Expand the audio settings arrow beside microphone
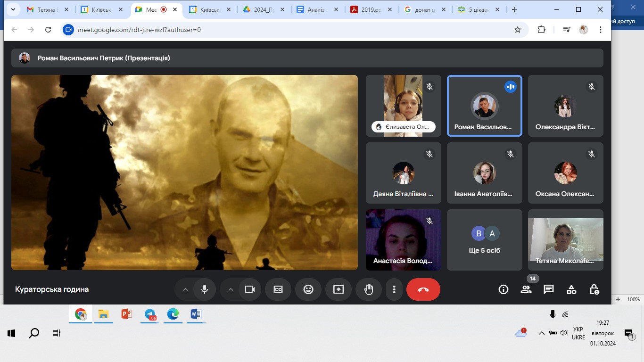Image resolution: width=644 pixels, height=362 pixels. coord(185,289)
